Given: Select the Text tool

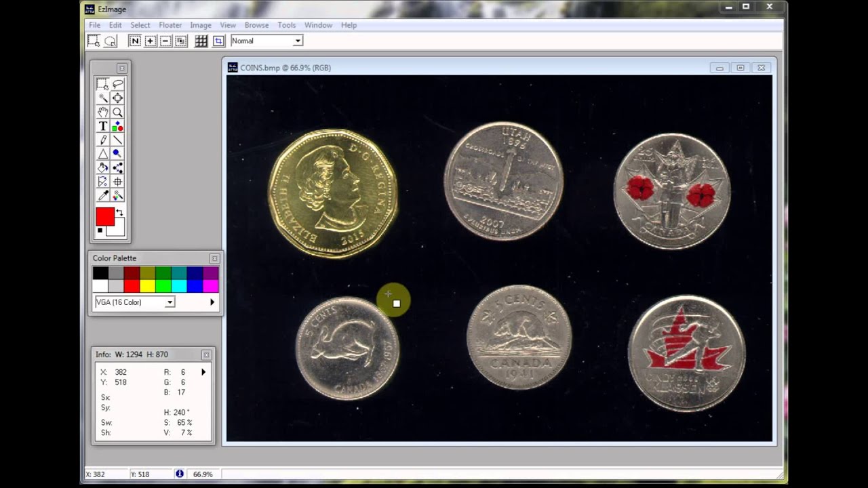Looking at the screenshot, I should (102, 126).
